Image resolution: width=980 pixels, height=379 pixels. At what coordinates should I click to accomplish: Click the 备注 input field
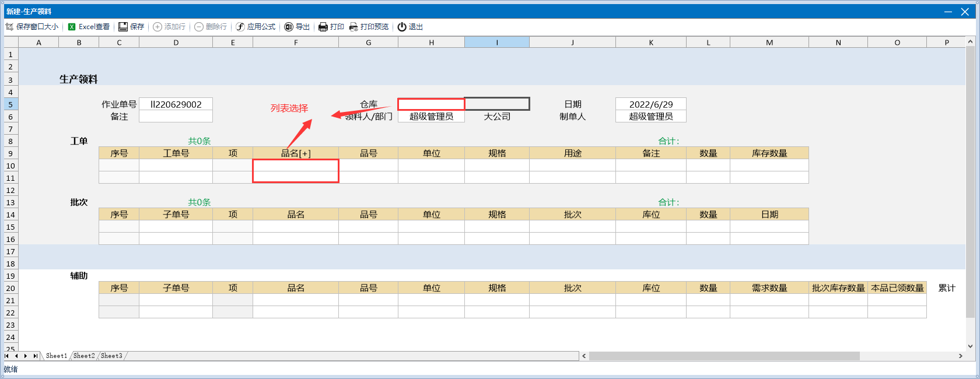point(176,117)
